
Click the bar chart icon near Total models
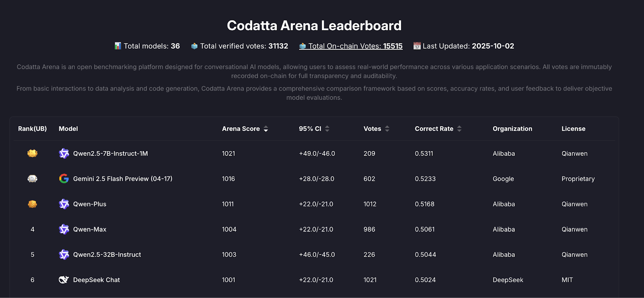(118, 46)
